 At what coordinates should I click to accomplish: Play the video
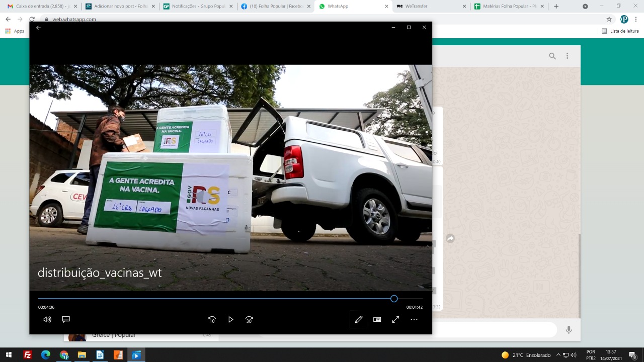[230, 319]
